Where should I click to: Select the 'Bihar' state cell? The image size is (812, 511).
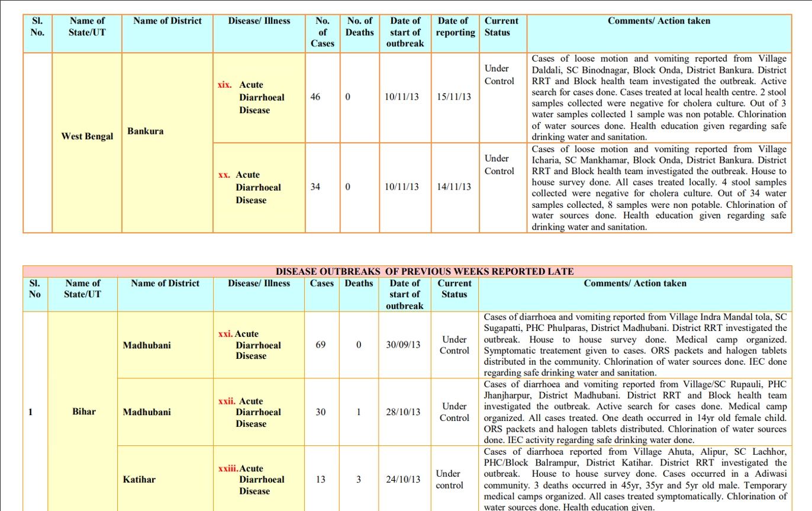[x=84, y=411]
